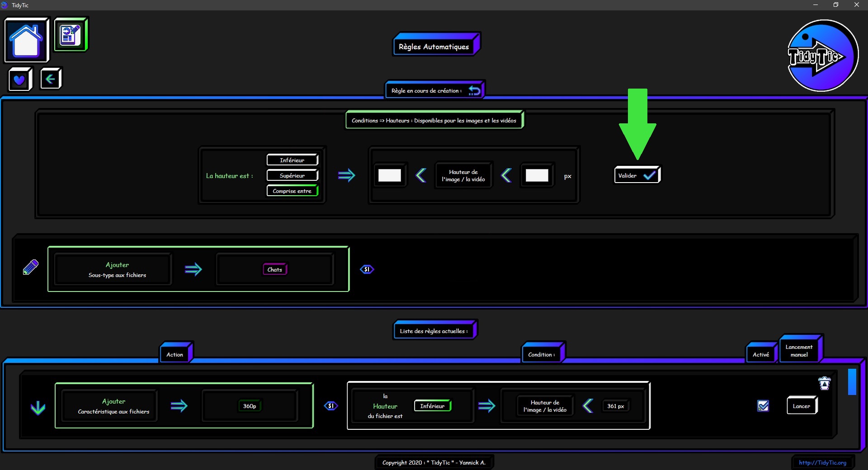Click the blue heart favorites icon
868x470 pixels.
[19, 80]
